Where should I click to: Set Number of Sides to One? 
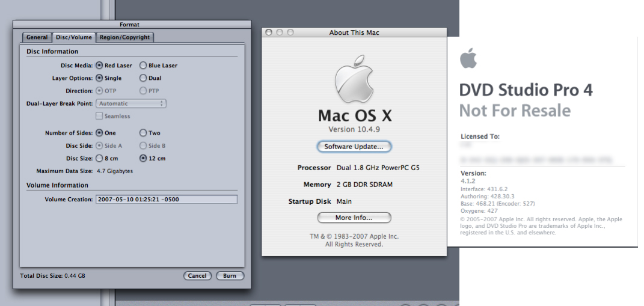tap(99, 133)
